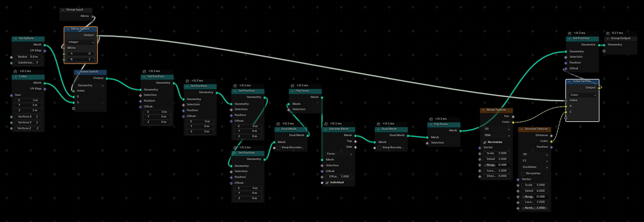Enable Normalize in Voronoi Texture node

[x=523, y=173]
